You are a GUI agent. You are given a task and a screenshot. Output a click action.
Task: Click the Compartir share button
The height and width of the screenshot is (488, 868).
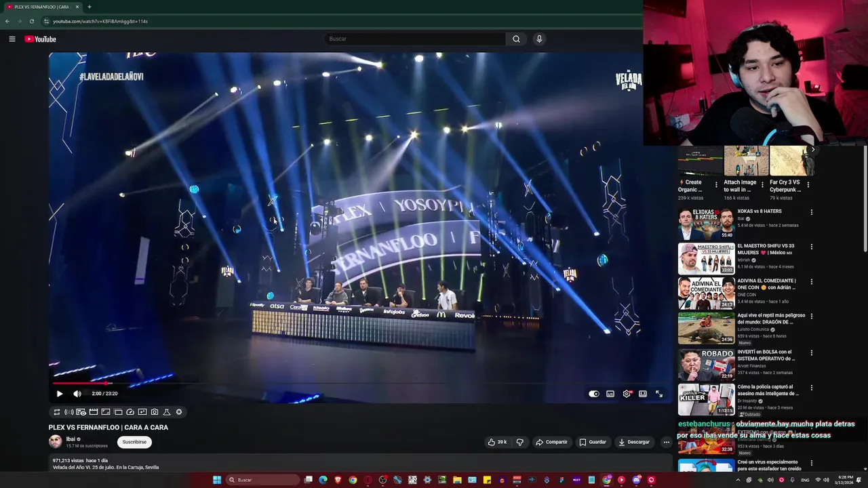(551, 442)
